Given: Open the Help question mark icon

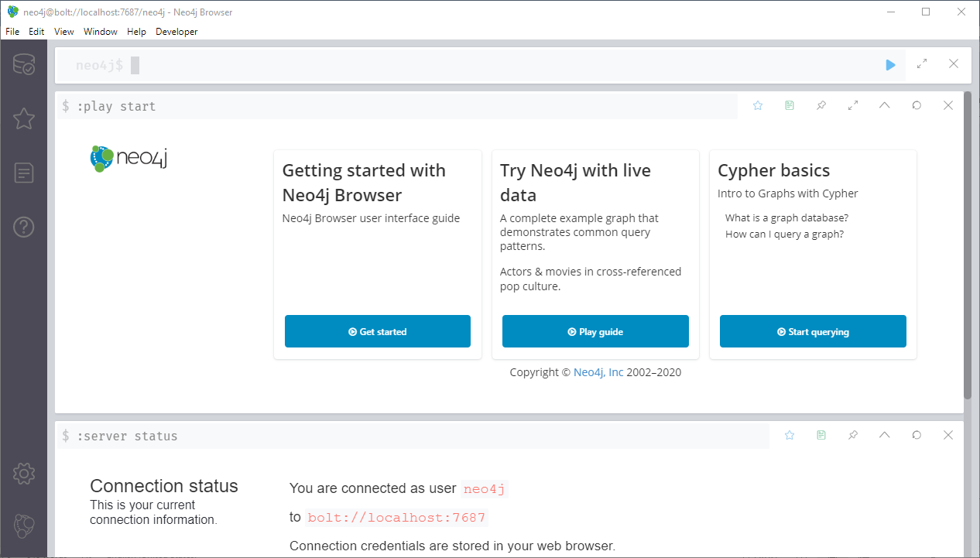Looking at the screenshot, I should pos(24,227).
